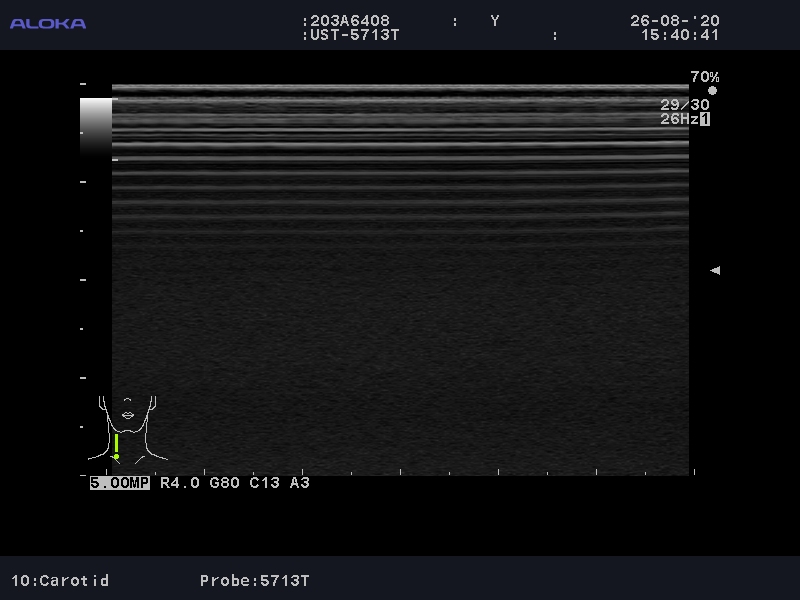Click the neck body mark pictogram
The width and height of the screenshot is (800, 600).
click(127, 427)
